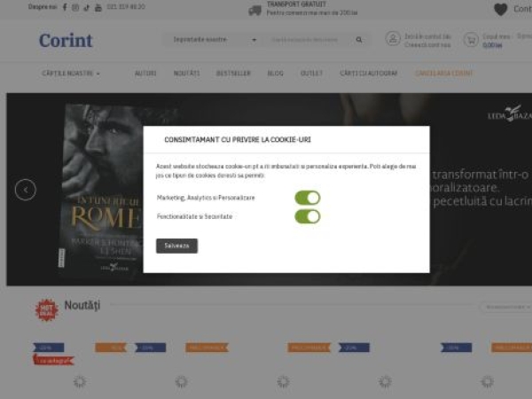The width and height of the screenshot is (532, 399).
Task: Expand the Cărțile noastre menu
Action: coord(71,74)
